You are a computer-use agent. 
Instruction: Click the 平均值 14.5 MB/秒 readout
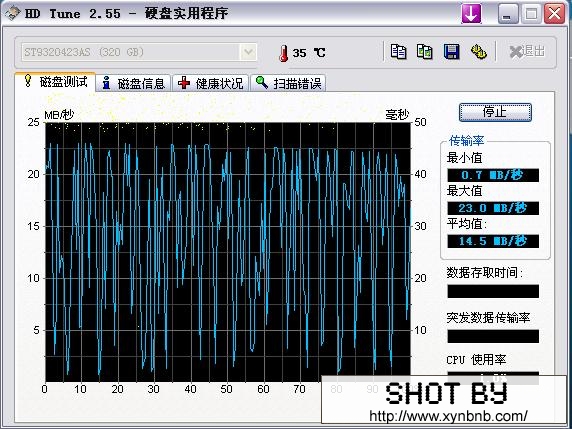point(493,241)
